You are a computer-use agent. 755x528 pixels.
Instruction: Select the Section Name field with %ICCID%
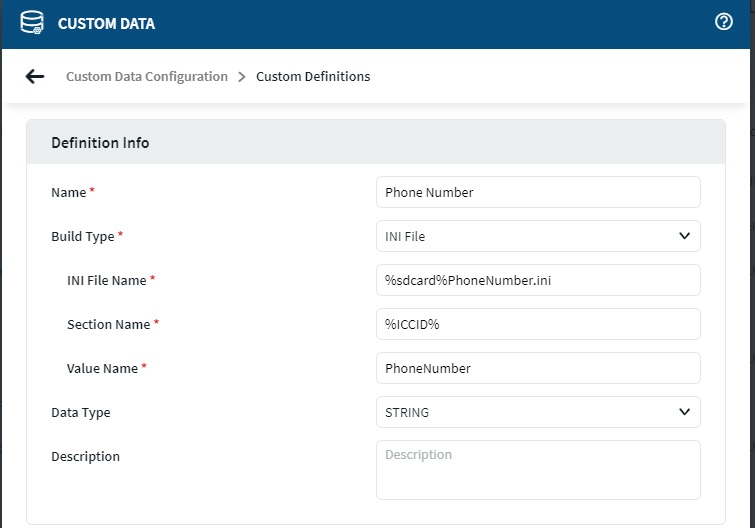point(538,324)
